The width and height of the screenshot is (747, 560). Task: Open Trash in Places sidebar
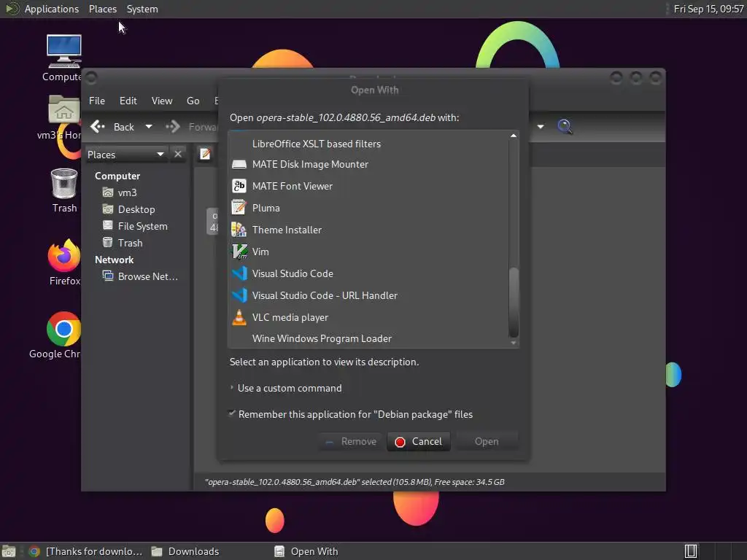(x=130, y=243)
